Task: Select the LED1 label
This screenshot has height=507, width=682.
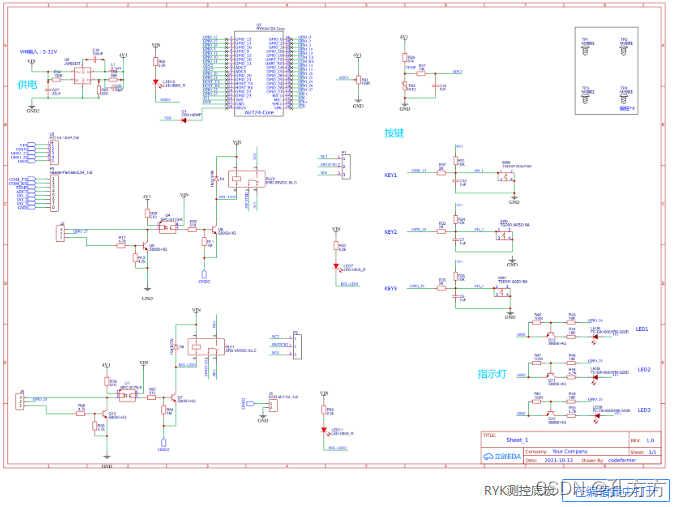Action: 642,329
